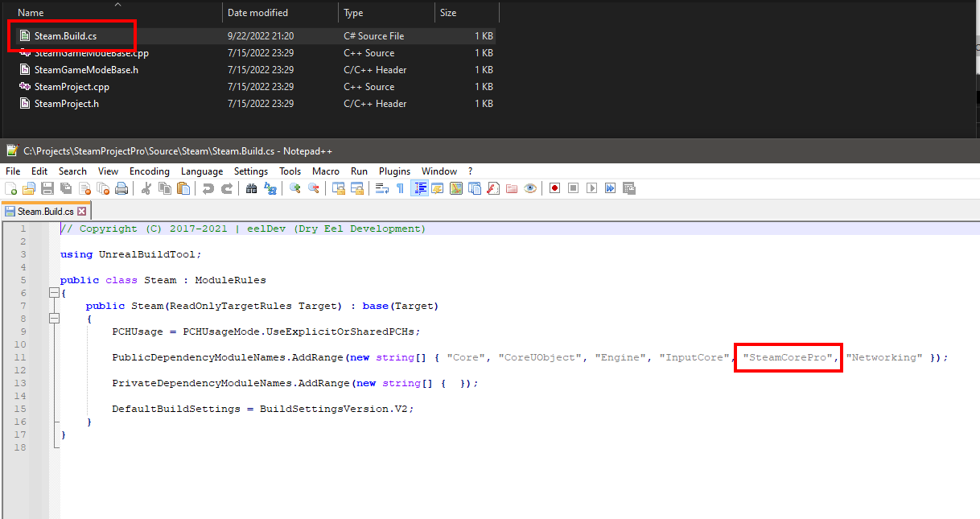The height and width of the screenshot is (519, 980).
Task: Stop macro recording via the stop icon
Action: [574, 188]
